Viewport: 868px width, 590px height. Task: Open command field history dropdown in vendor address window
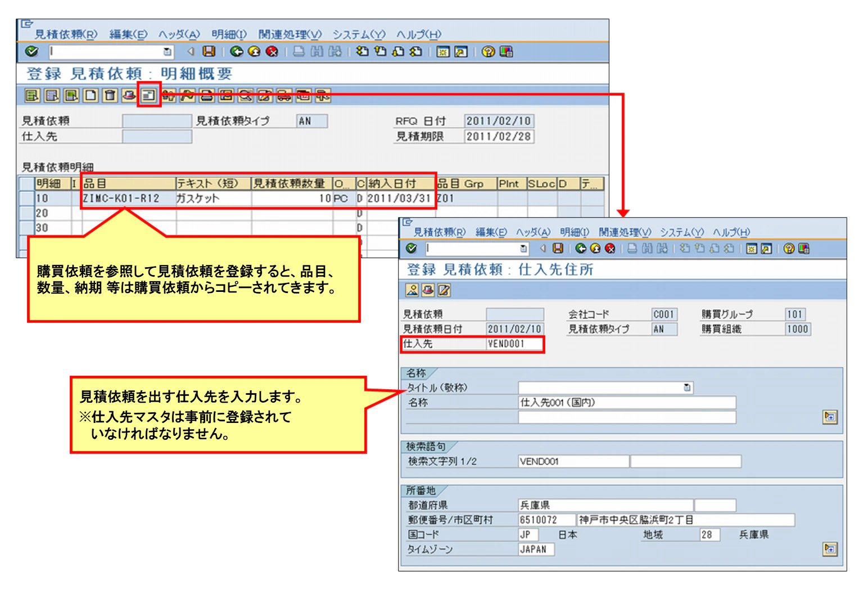[523, 248]
